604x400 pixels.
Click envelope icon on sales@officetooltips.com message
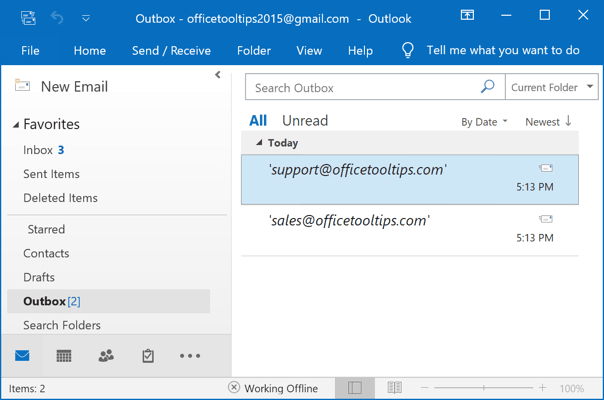point(546,219)
